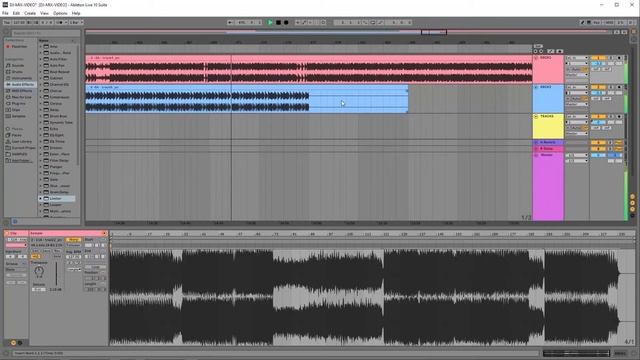This screenshot has width=640, height=360.
Task: Click the blue DECK2 track header
Action: pyautogui.click(x=548, y=99)
